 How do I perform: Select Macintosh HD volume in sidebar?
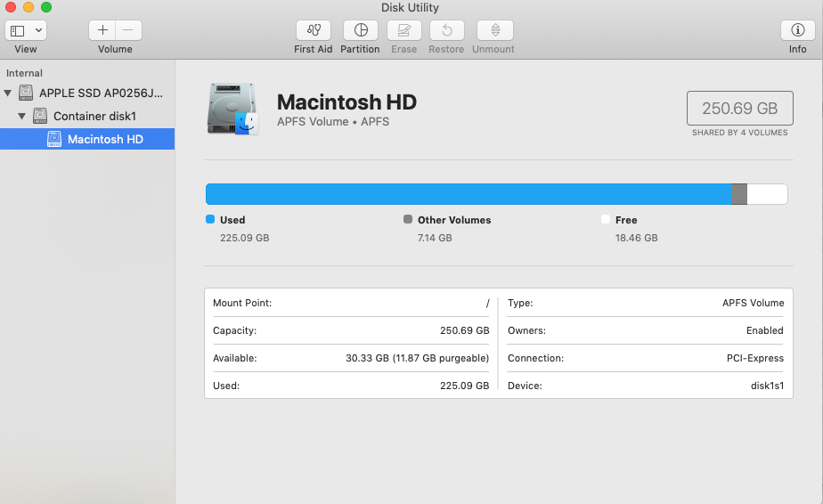(87, 139)
